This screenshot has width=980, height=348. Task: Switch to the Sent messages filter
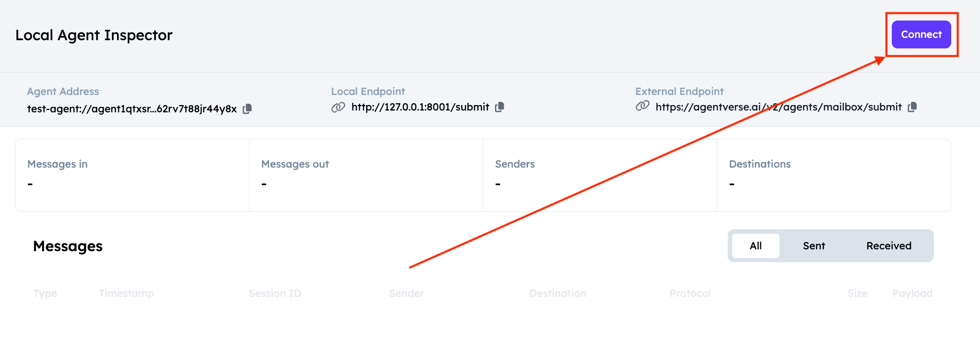tap(814, 246)
